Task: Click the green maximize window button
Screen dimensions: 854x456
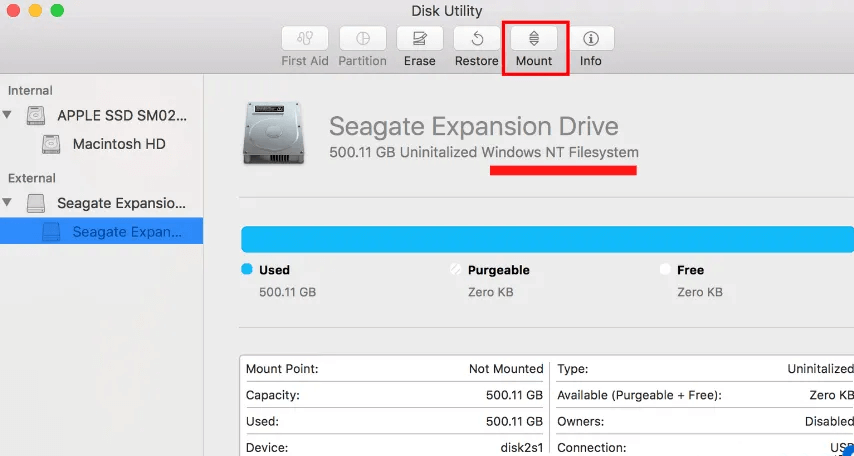Action: 57,11
